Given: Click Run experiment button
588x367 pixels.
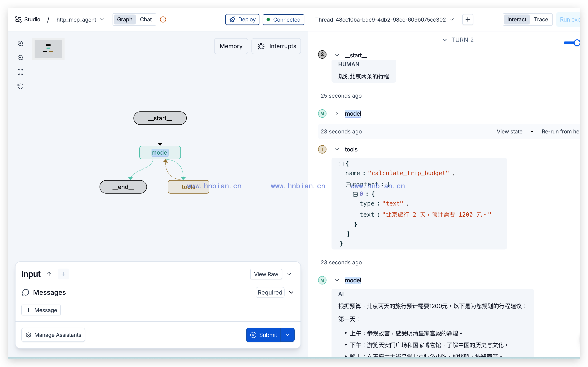Looking at the screenshot, I should [x=568, y=19].
